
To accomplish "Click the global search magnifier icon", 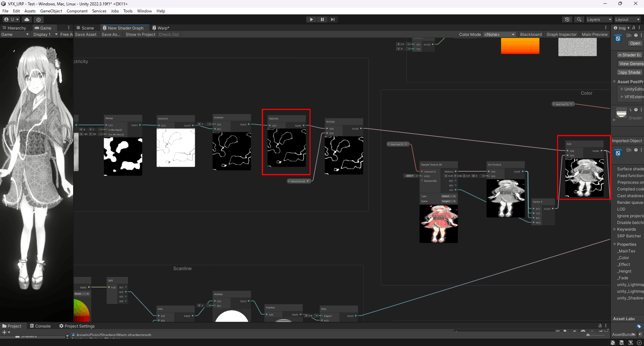I will [579, 20].
